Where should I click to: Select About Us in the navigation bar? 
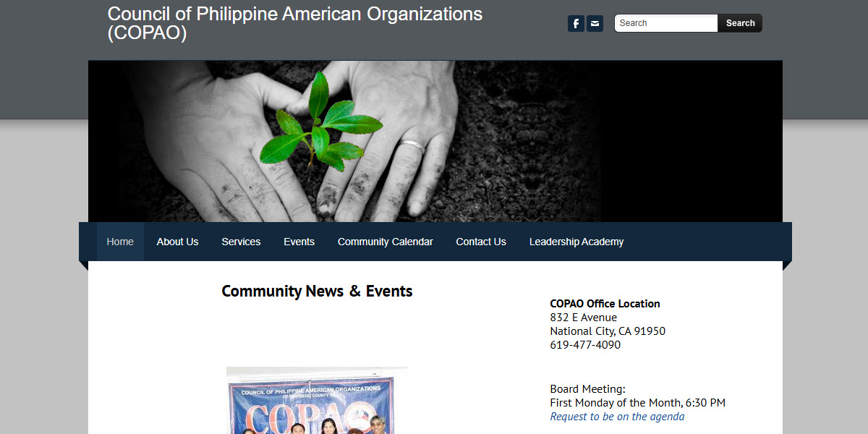tap(177, 242)
